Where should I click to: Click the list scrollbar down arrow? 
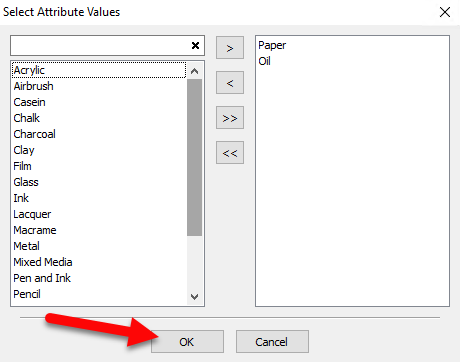pos(194,296)
